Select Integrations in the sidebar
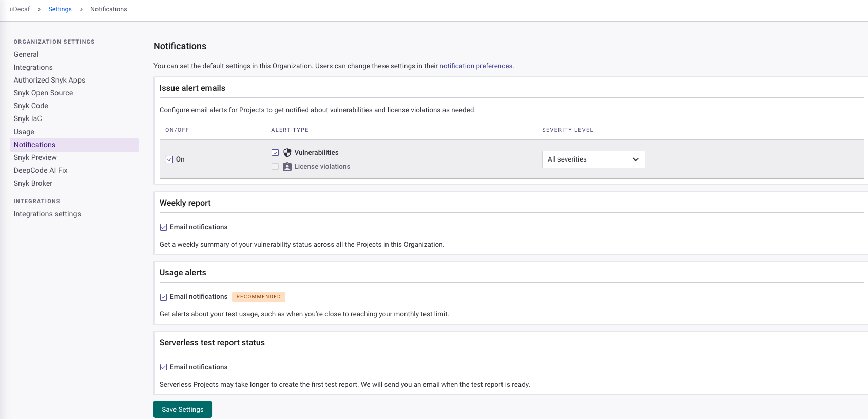The width and height of the screenshot is (868, 419). [33, 67]
